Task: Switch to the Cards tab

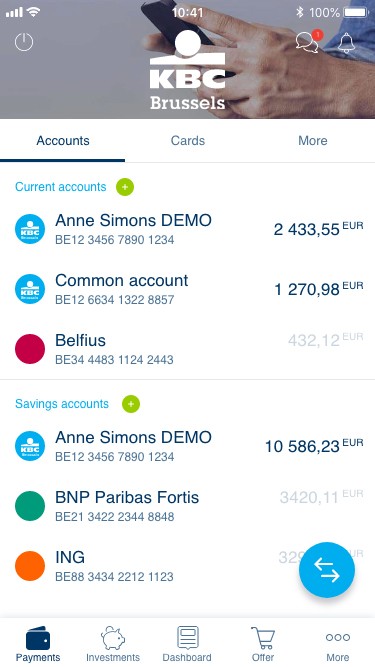Action: tap(188, 141)
